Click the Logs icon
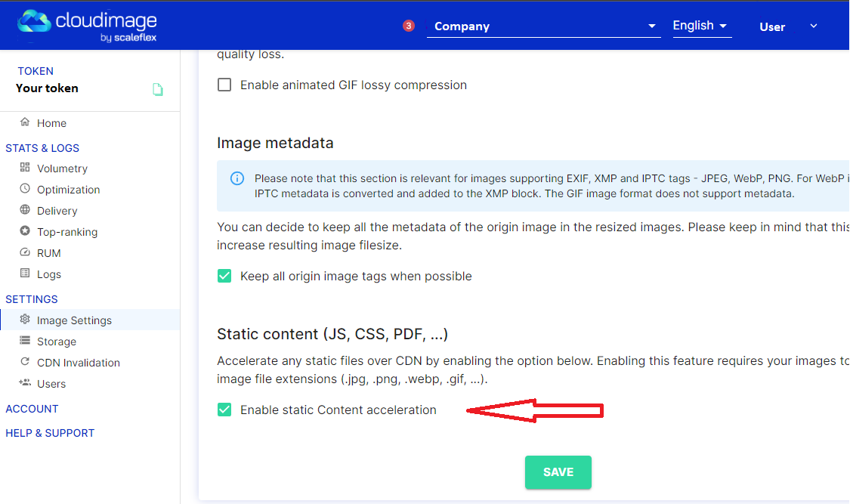 pyautogui.click(x=25, y=274)
